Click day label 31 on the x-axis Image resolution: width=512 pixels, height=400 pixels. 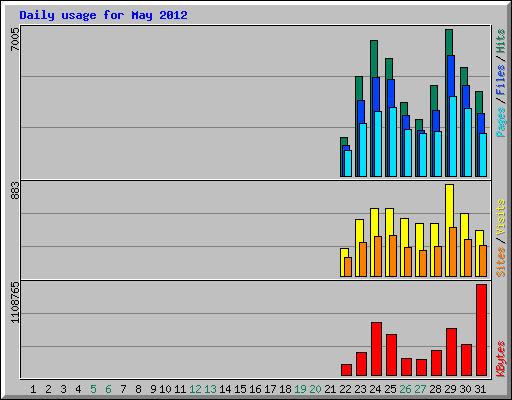[480, 389]
